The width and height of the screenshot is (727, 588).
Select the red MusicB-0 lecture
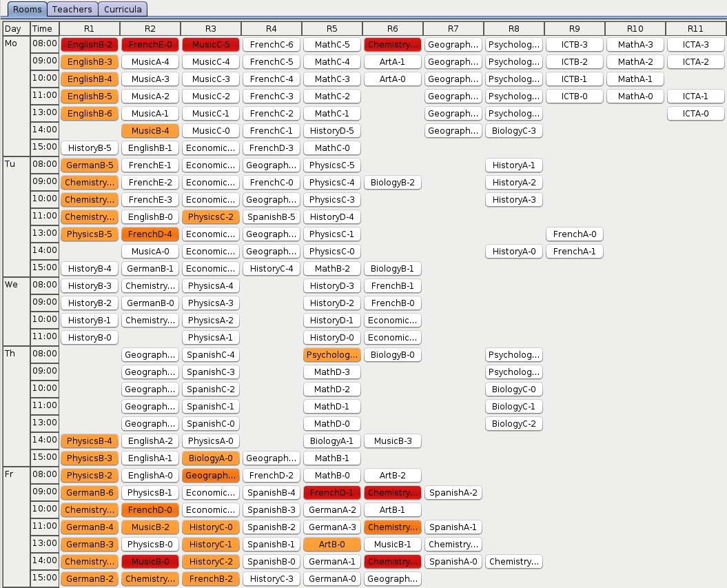[150, 562]
